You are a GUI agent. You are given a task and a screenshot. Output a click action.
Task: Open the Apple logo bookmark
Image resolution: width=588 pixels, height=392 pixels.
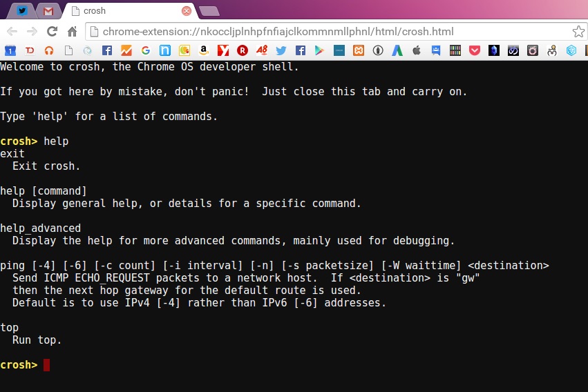[417, 50]
